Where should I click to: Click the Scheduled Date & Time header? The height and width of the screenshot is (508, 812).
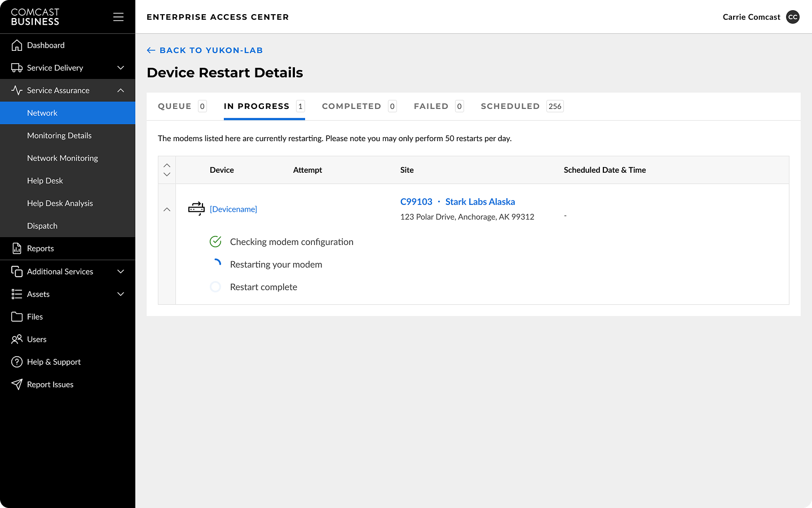[x=605, y=170]
